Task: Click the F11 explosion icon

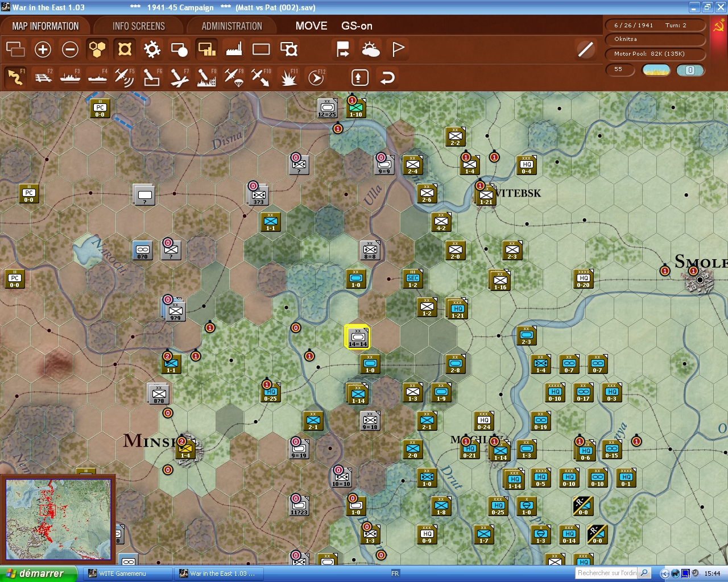Action: [x=289, y=77]
